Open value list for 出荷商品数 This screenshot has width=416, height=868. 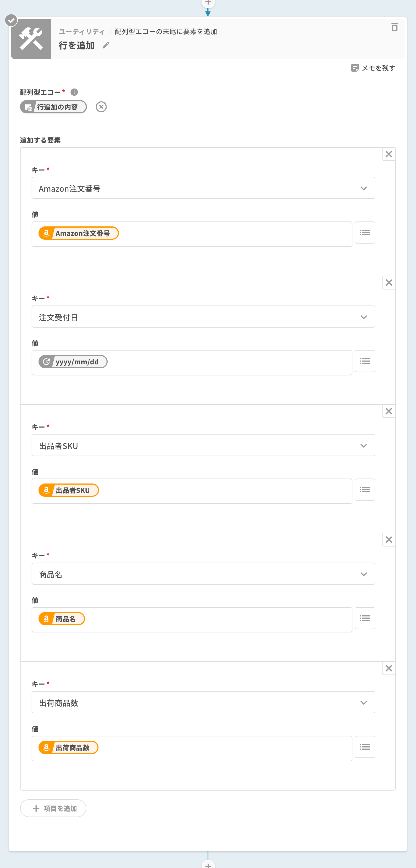(x=365, y=747)
